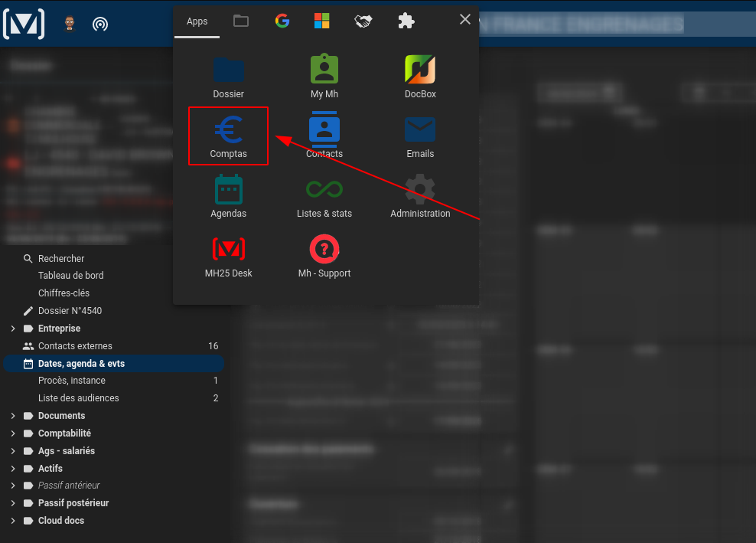Select Dates, agenda & evts

coord(114,364)
